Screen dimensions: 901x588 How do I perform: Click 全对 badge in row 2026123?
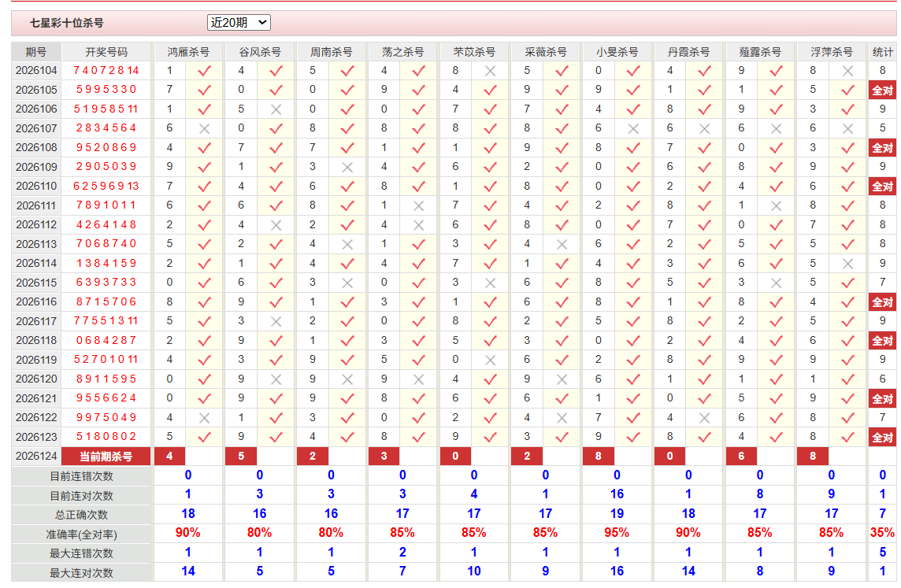883,437
